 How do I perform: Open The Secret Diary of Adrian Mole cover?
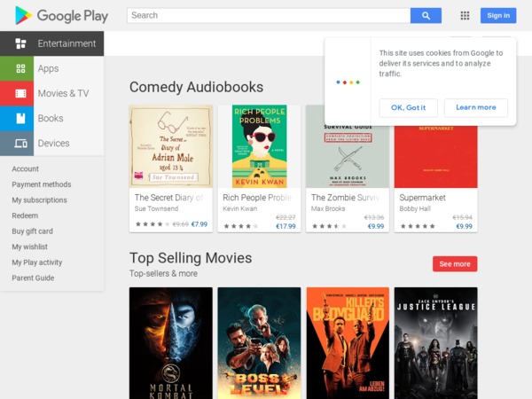click(x=170, y=146)
